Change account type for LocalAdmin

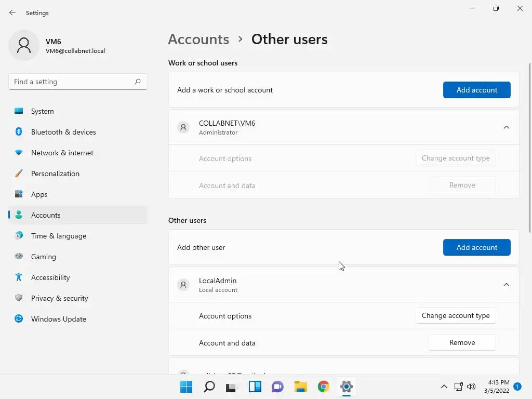coord(455,315)
